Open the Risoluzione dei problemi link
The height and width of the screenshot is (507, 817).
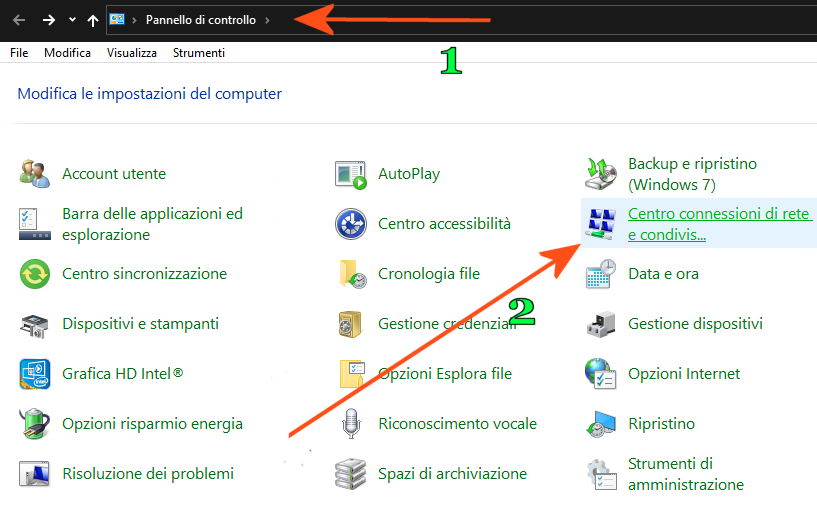[x=148, y=474]
